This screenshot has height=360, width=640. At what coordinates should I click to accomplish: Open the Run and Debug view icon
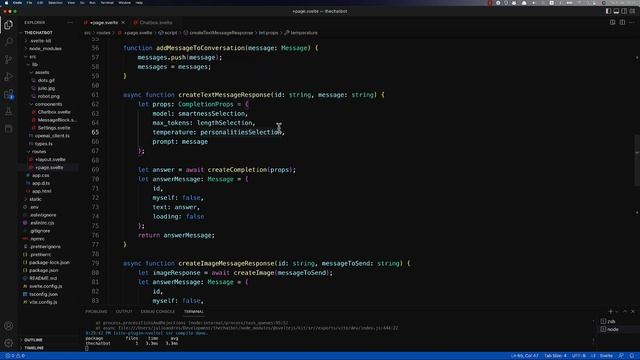pos(9,76)
